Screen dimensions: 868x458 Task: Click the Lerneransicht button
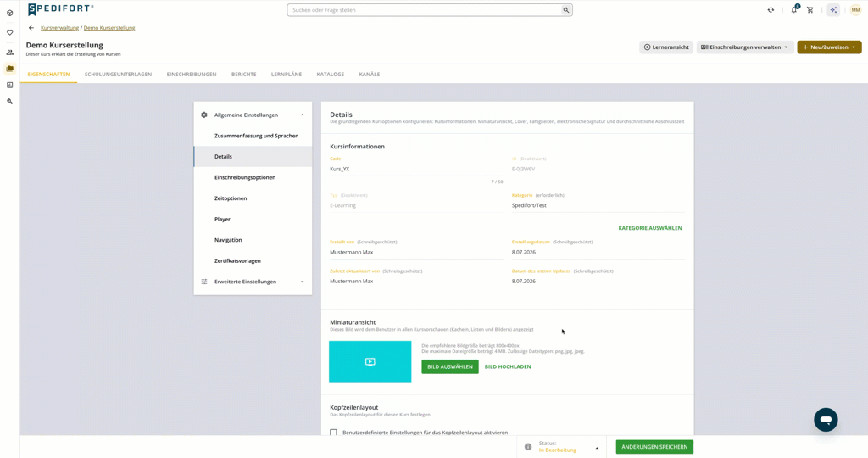[x=666, y=47]
